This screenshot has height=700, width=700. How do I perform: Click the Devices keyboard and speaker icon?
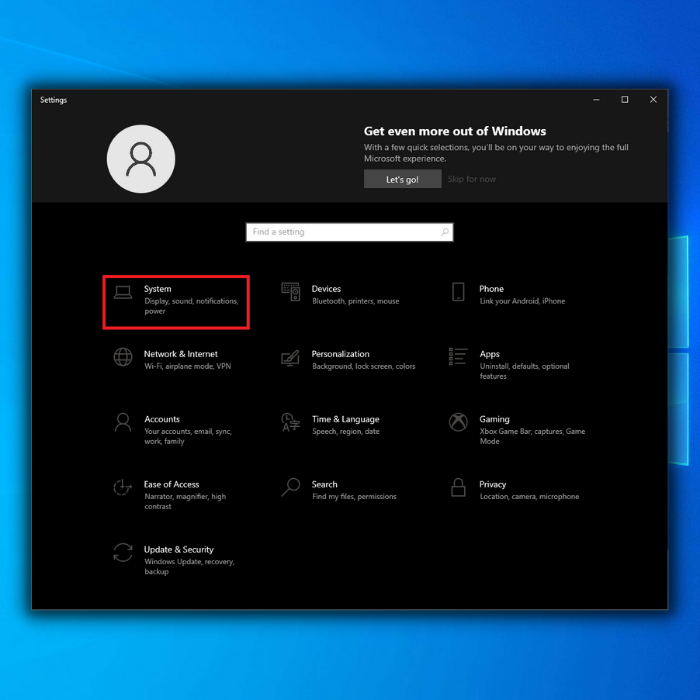point(291,292)
